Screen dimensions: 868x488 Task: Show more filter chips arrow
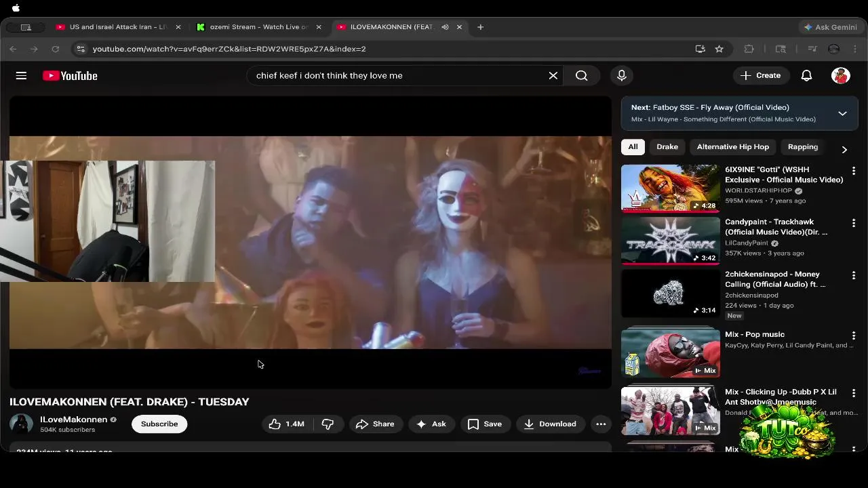844,149
